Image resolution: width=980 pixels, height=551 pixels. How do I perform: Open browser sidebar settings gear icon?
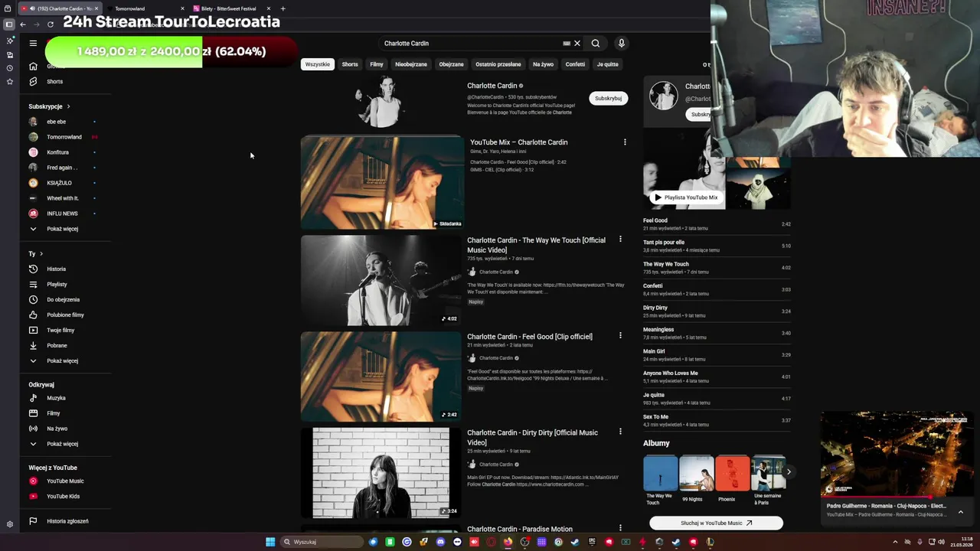9,525
